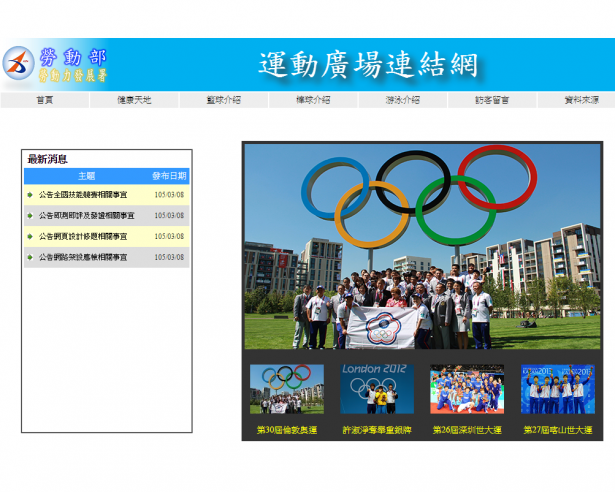
Task: Click date 105/03/08 in 公告網路架設應檢 row
Action: [x=169, y=257]
